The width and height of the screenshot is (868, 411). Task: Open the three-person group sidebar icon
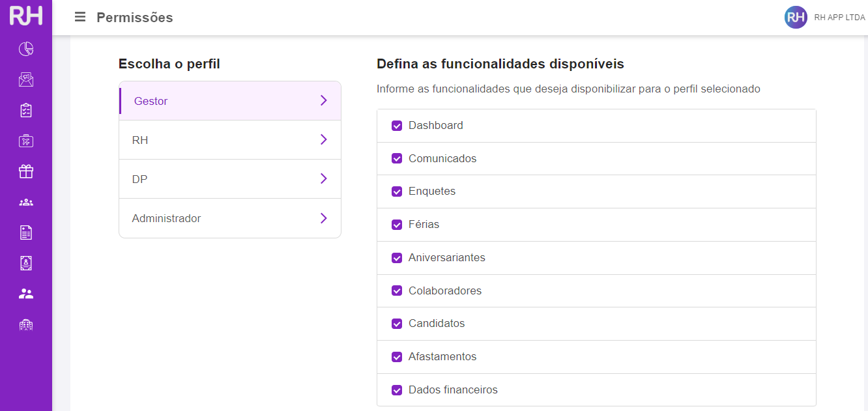tap(26, 202)
